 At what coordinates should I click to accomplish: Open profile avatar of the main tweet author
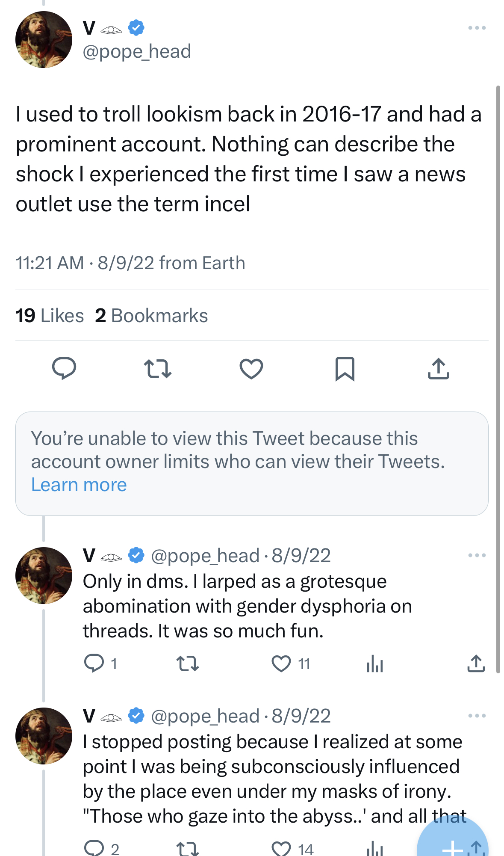[44, 39]
